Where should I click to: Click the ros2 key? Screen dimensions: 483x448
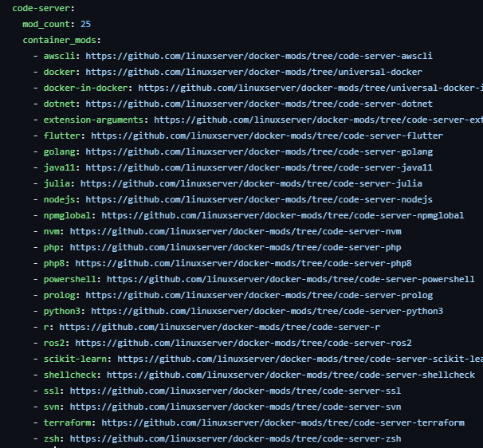pos(54,344)
